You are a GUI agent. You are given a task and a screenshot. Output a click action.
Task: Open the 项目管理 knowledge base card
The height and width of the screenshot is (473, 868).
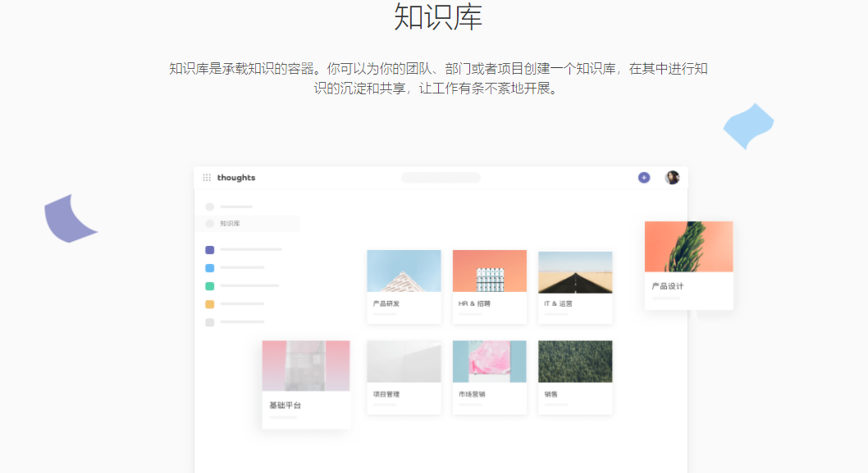point(404,377)
